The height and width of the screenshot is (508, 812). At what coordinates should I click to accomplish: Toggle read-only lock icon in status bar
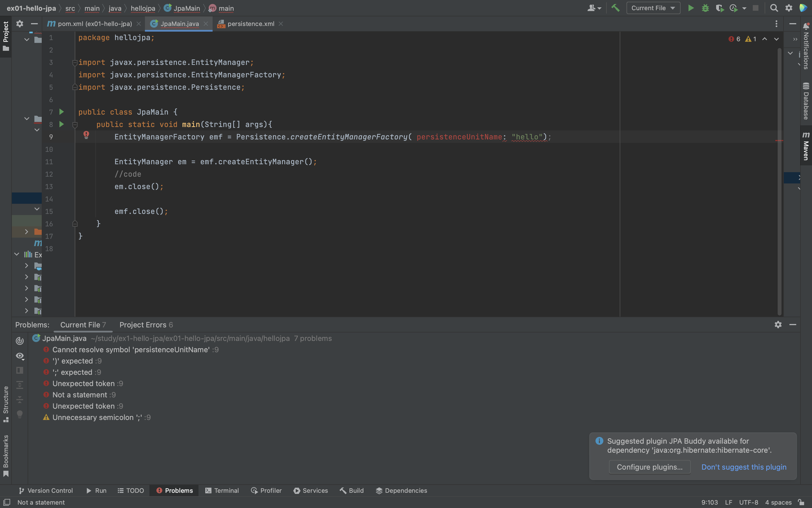801,502
